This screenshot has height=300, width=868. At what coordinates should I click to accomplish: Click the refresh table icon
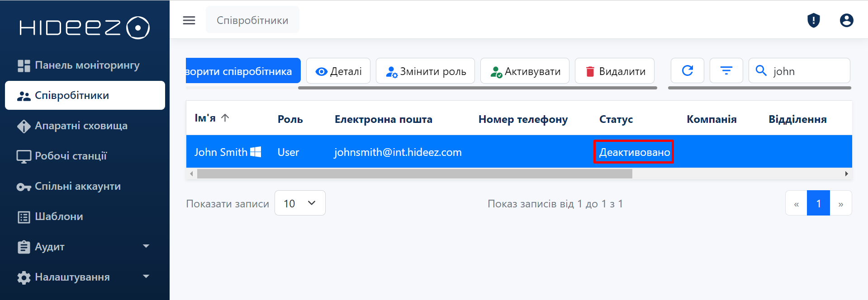(x=687, y=70)
